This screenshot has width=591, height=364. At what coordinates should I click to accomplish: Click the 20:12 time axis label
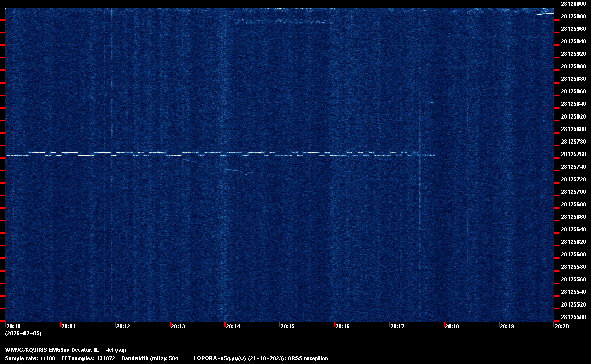point(123,326)
